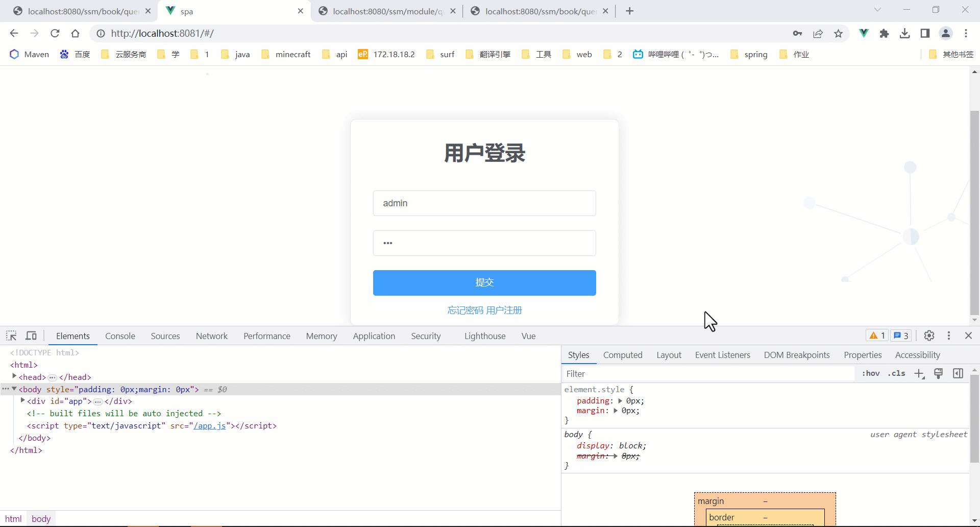Open a new browser tab
Screen dimensions: 980x527
pos(630,11)
